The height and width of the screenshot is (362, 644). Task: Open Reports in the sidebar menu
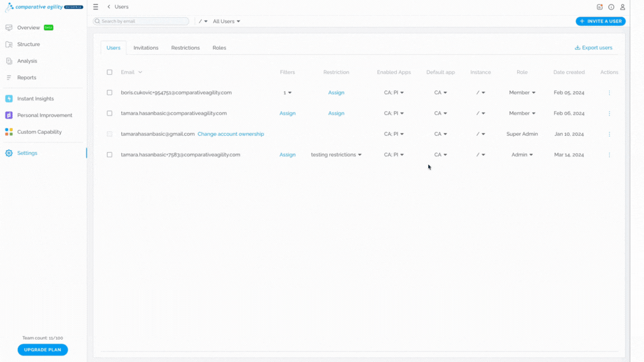(27, 78)
